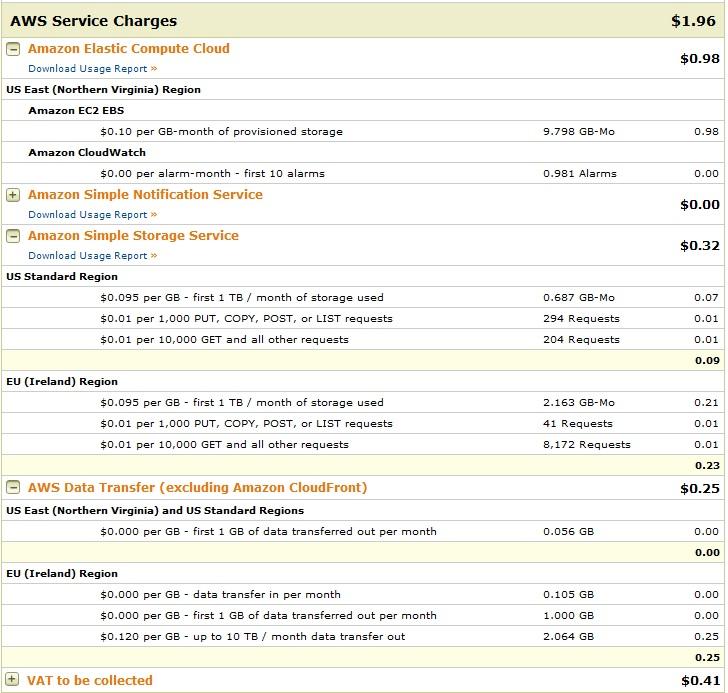Click the 0.105 GB transfer usage value

click(569, 595)
